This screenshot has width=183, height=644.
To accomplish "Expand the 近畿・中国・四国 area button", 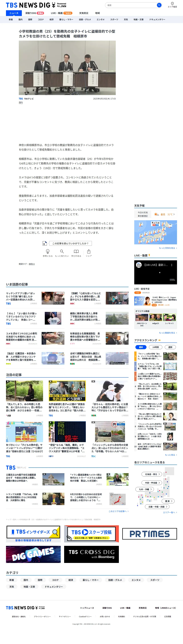I will click(157, 507).
